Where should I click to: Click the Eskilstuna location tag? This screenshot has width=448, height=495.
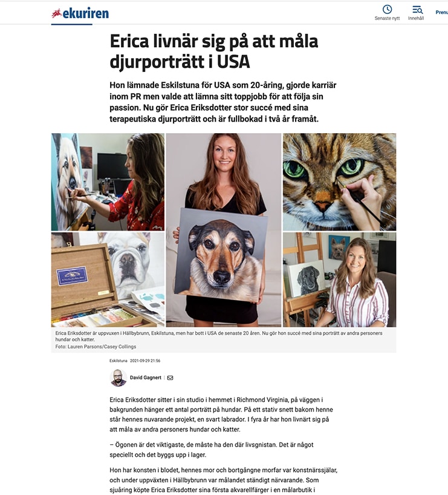click(x=118, y=361)
